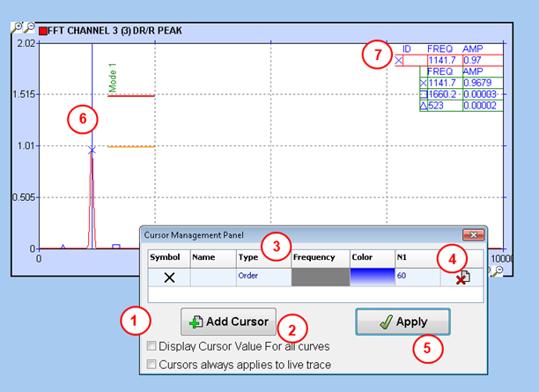
Task: Delete the Order cursor with red X icon
Action: tap(462, 277)
